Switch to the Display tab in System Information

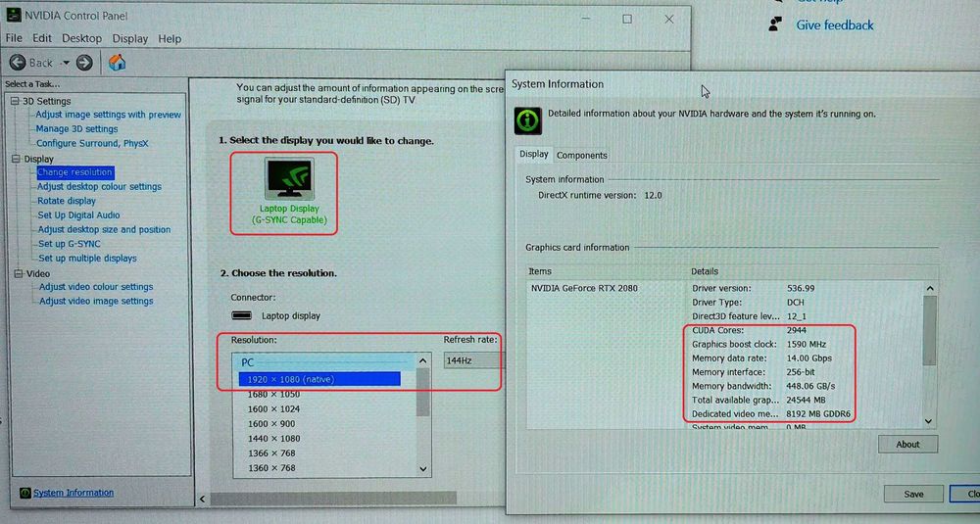click(534, 154)
